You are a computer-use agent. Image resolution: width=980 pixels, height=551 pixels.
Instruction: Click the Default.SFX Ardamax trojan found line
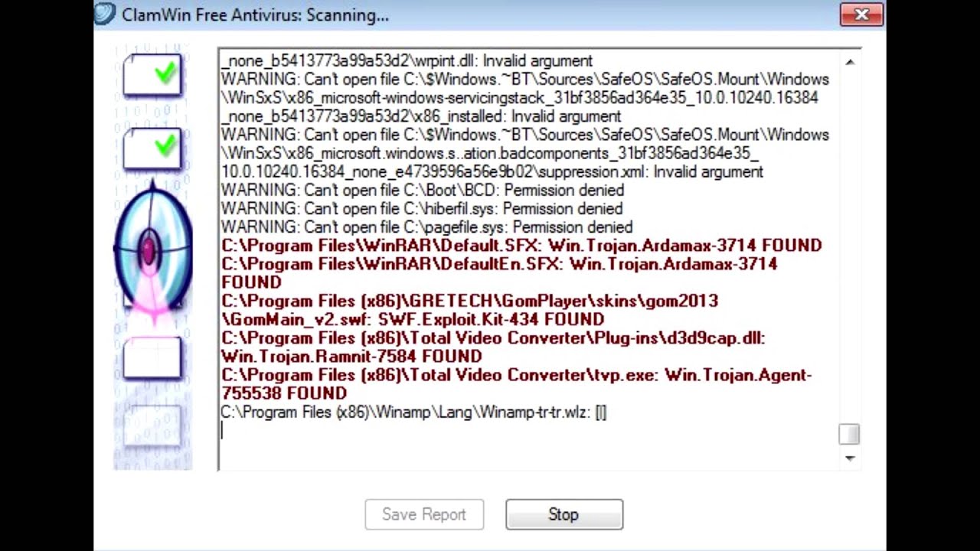point(521,246)
